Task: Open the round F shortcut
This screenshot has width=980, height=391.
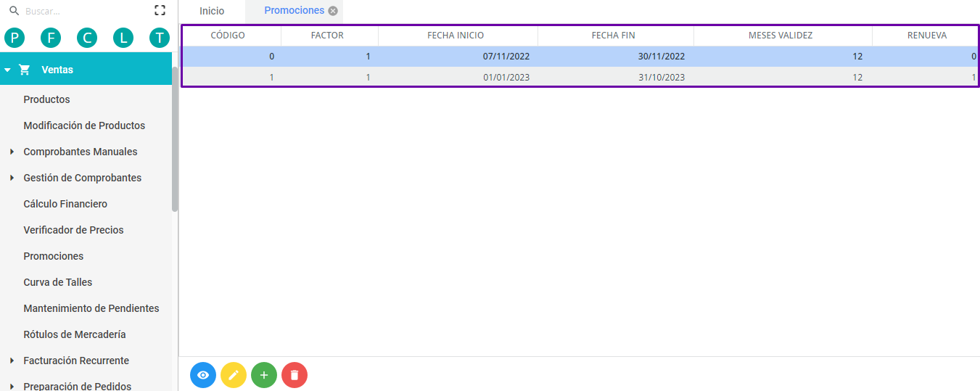Action: coord(51,38)
